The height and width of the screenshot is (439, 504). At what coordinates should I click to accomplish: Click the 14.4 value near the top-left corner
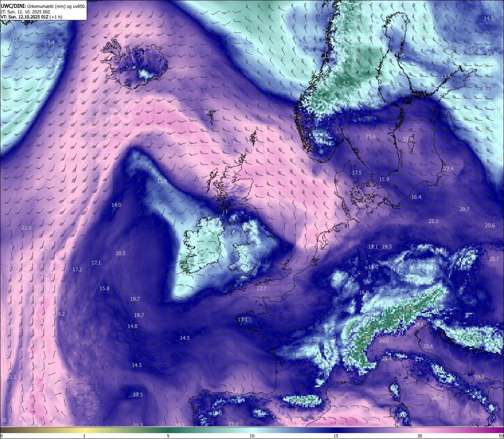click(x=49, y=42)
